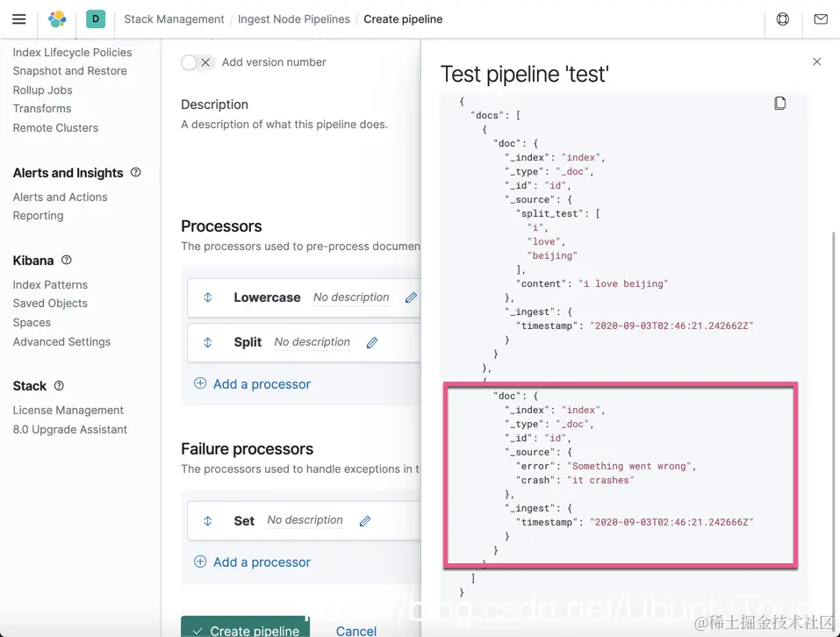Go to Ingest Node Pipelines breadcrumb
The width and height of the screenshot is (840, 637).
click(x=294, y=19)
